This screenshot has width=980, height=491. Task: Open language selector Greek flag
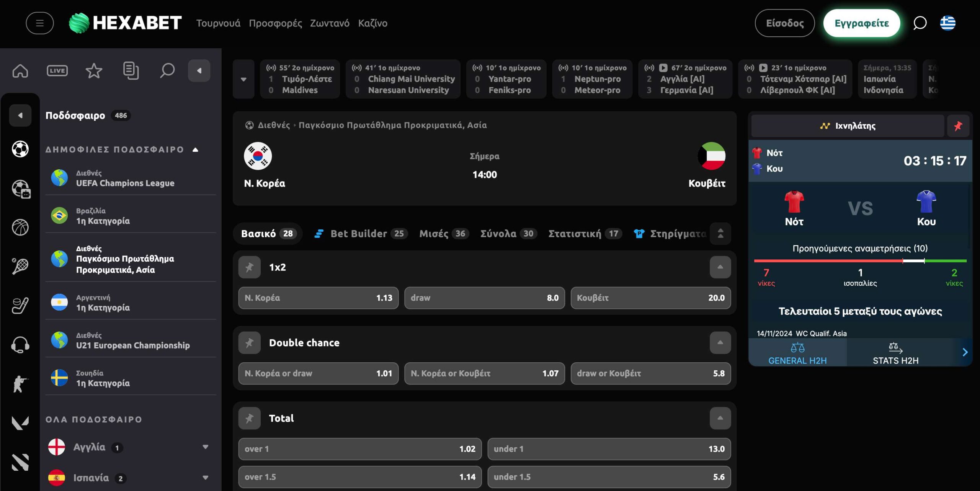(x=947, y=23)
